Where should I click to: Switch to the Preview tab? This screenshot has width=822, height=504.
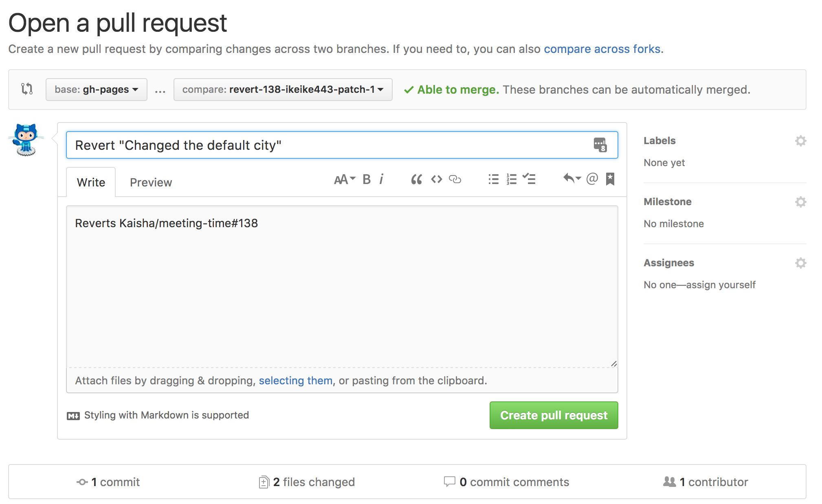tap(151, 182)
